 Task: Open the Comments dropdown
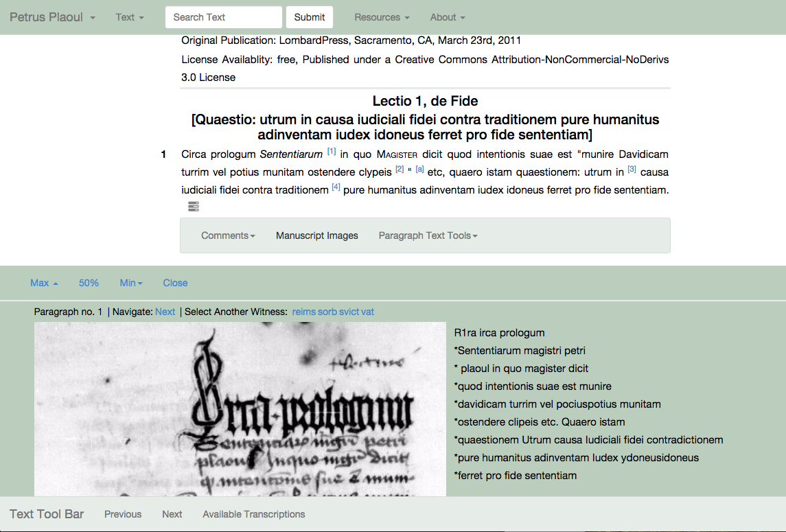[228, 235]
